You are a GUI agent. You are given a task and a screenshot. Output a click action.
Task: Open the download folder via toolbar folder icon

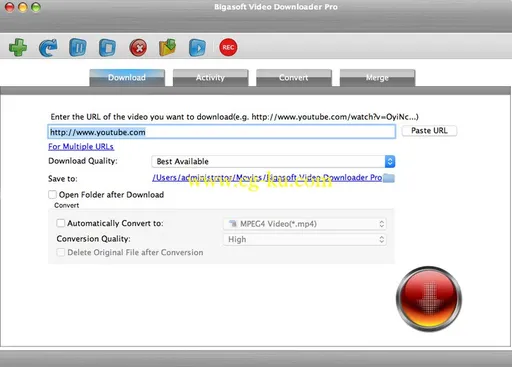point(168,48)
